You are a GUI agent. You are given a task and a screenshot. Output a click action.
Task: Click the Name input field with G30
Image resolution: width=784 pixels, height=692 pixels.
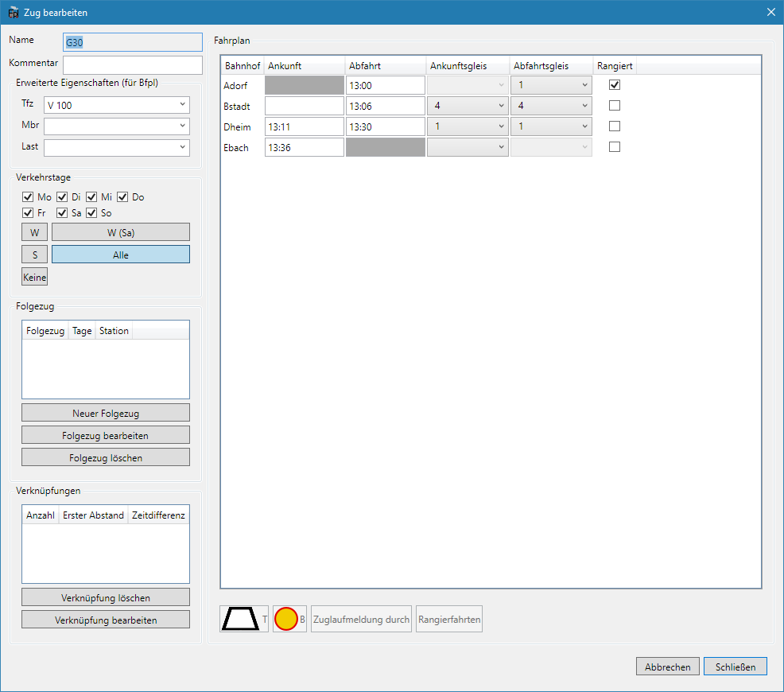tap(133, 42)
